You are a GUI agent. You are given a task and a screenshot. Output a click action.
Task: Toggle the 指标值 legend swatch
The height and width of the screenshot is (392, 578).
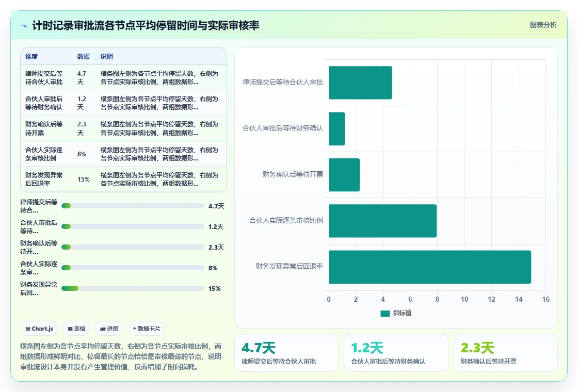pyautogui.click(x=385, y=313)
